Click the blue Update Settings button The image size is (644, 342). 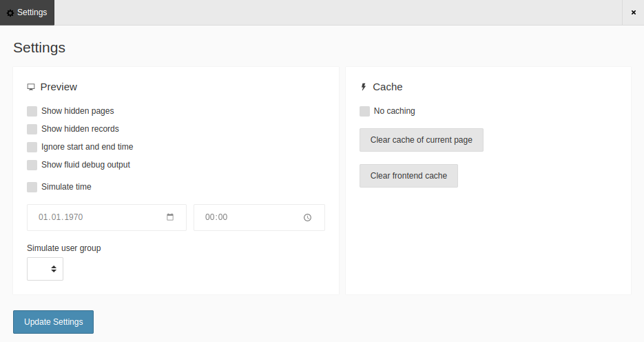(53, 322)
